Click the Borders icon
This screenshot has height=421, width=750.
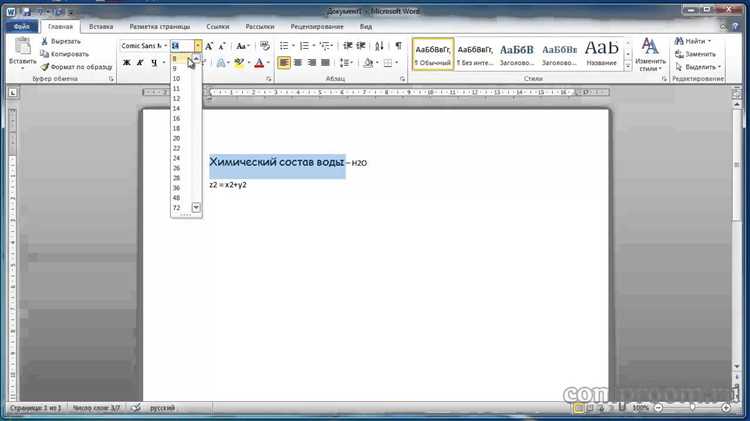click(388, 63)
